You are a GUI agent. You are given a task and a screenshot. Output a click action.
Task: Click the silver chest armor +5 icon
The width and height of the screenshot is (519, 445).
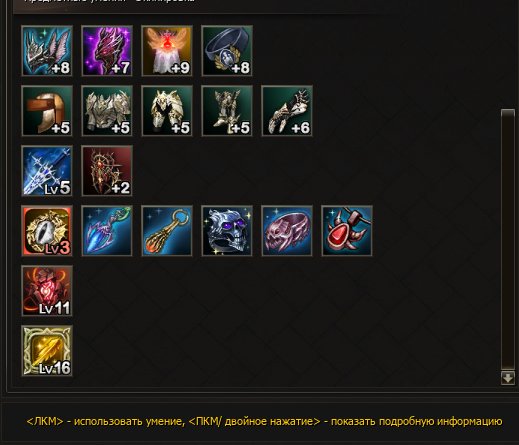[107, 111]
